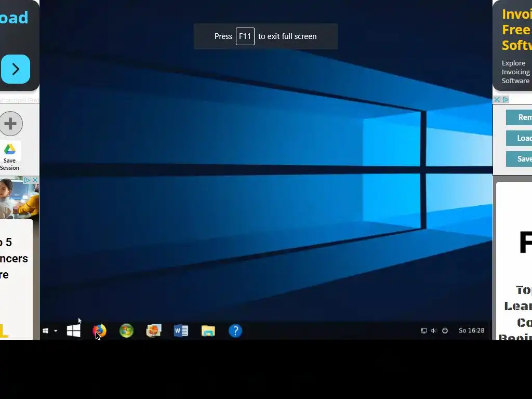The height and width of the screenshot is (399, 532).
Task: Click the Explore Invoicing Software text
Action: point(516,72)
